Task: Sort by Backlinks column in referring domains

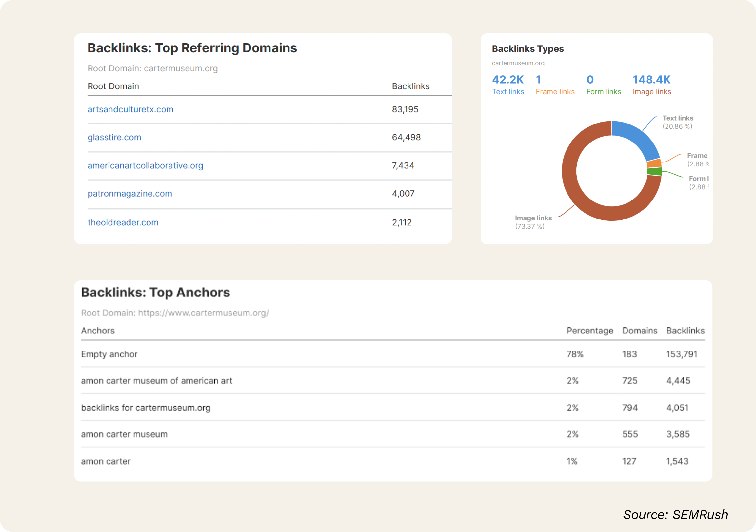Action: pos(410,86)
